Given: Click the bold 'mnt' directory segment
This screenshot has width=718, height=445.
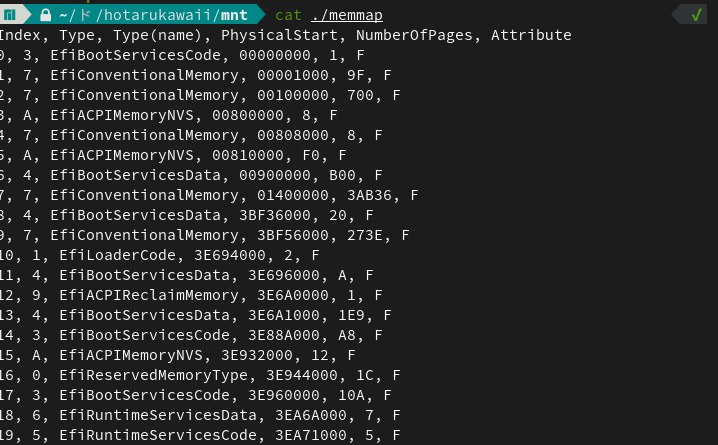Looking at the screenshot, I should click(x=229, y=14).
